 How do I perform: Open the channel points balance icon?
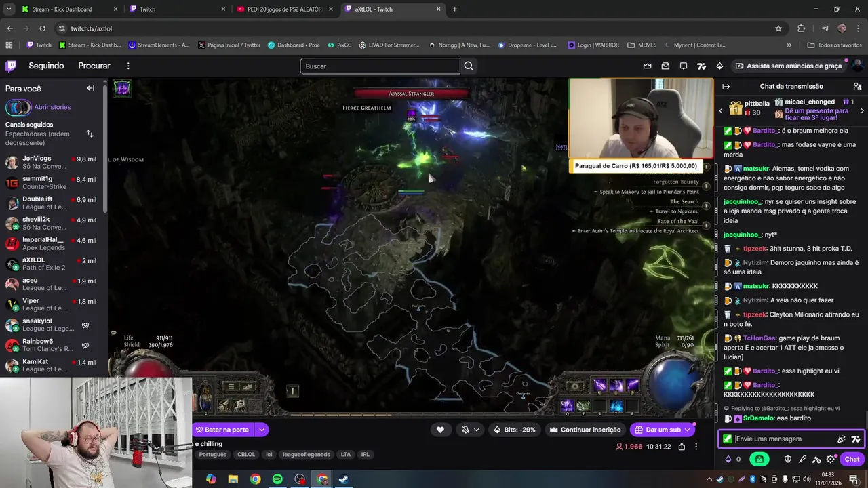tap(732, 459)
